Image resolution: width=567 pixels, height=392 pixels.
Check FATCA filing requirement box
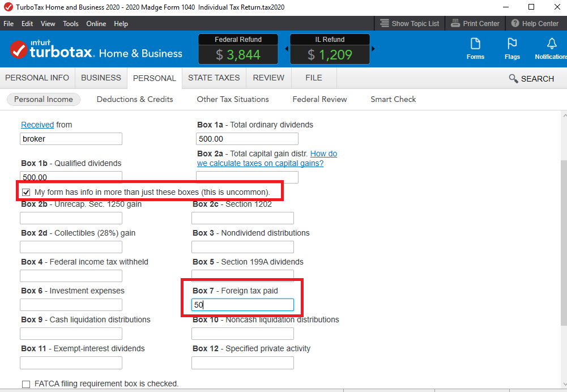[26, 384]
